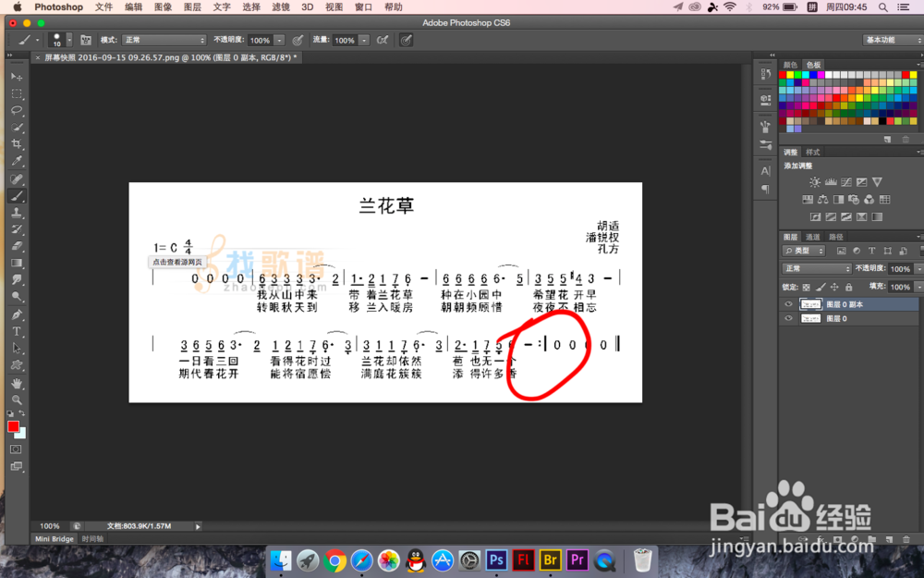
Task: Select the Clone Stamp tool
Action: click(x=17, y=213)
